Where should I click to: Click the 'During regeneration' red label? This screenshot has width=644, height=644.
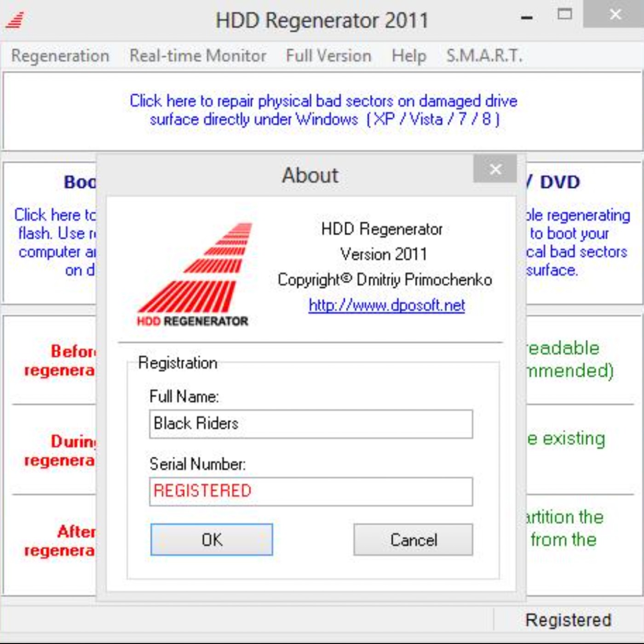tap(60, 451)
